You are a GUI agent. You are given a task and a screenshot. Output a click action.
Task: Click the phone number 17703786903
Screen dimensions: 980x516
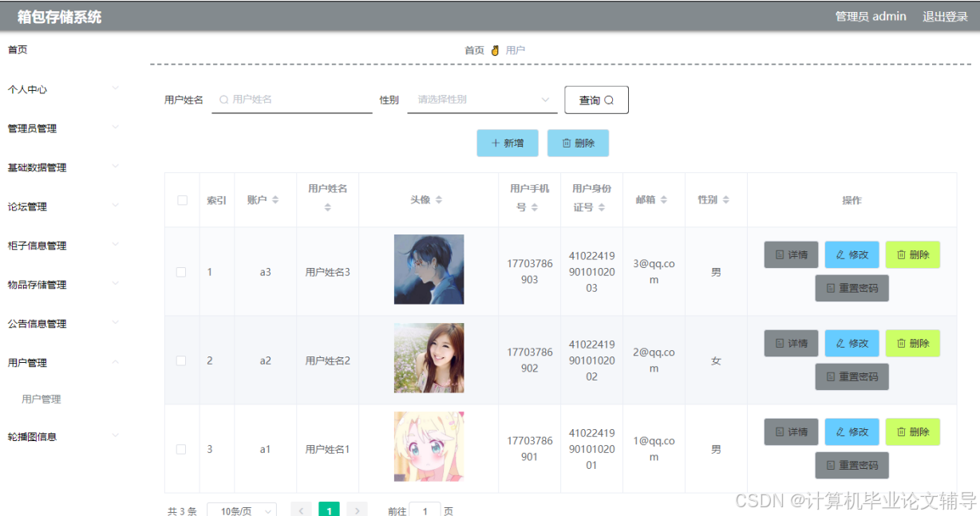530,272
